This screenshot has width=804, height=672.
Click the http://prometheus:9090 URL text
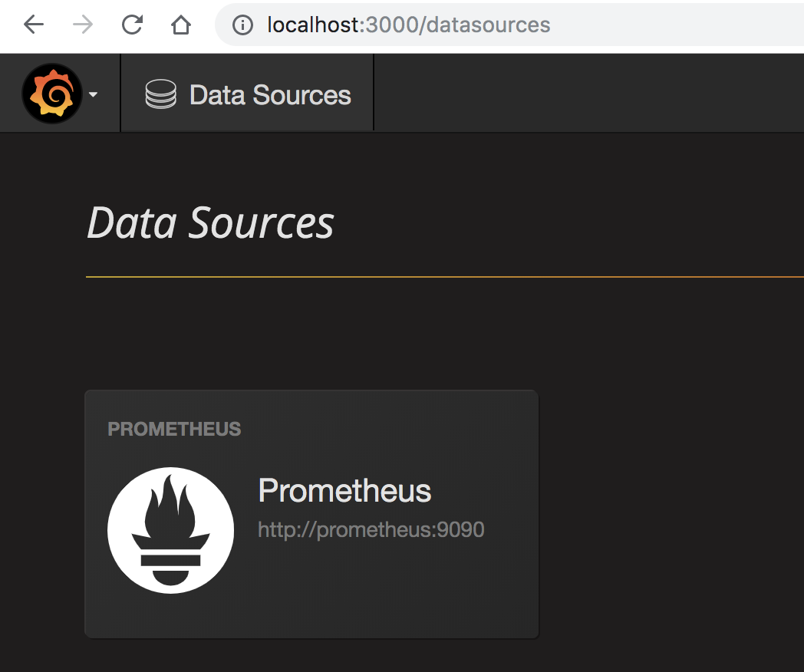point(371,529)
